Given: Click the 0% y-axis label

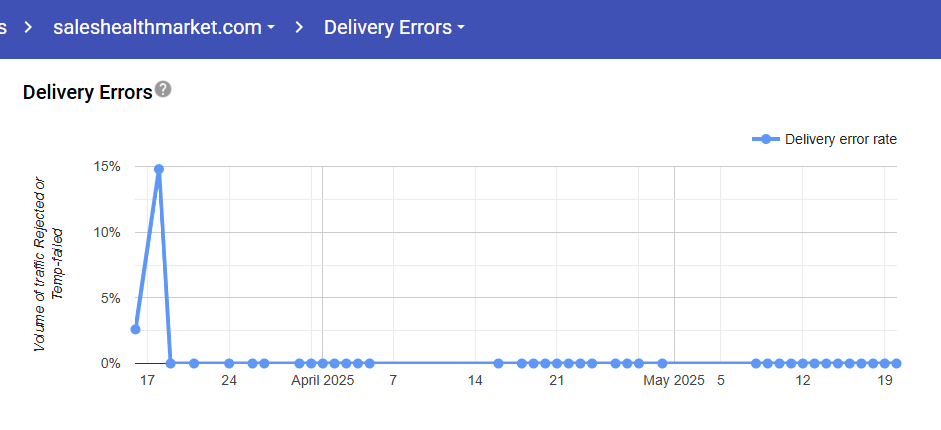Looking at the screenshot, I should (110, 363).
